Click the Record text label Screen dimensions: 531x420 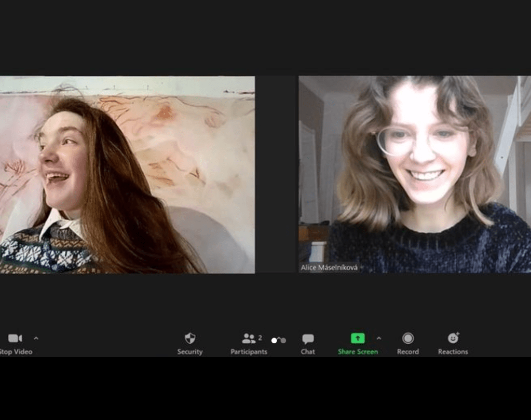coord(408,352)
